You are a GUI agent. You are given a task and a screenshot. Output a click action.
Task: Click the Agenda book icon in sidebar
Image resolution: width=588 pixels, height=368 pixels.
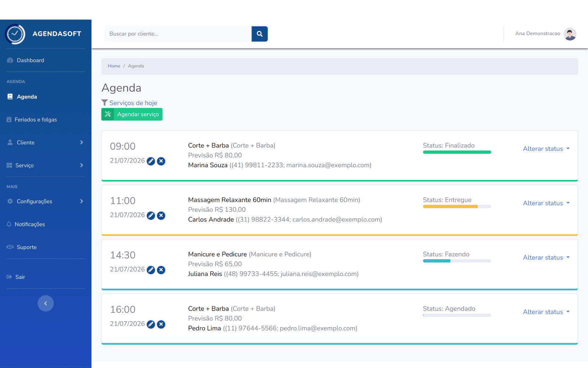[x=10, y=97]
